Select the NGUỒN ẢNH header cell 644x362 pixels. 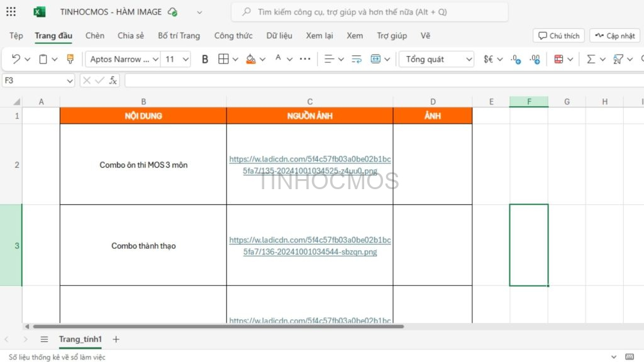point(309,116)
